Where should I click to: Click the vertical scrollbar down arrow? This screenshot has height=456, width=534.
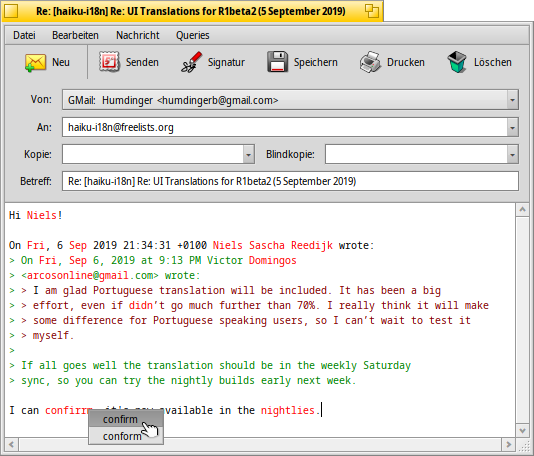click(x=522, y=431)
